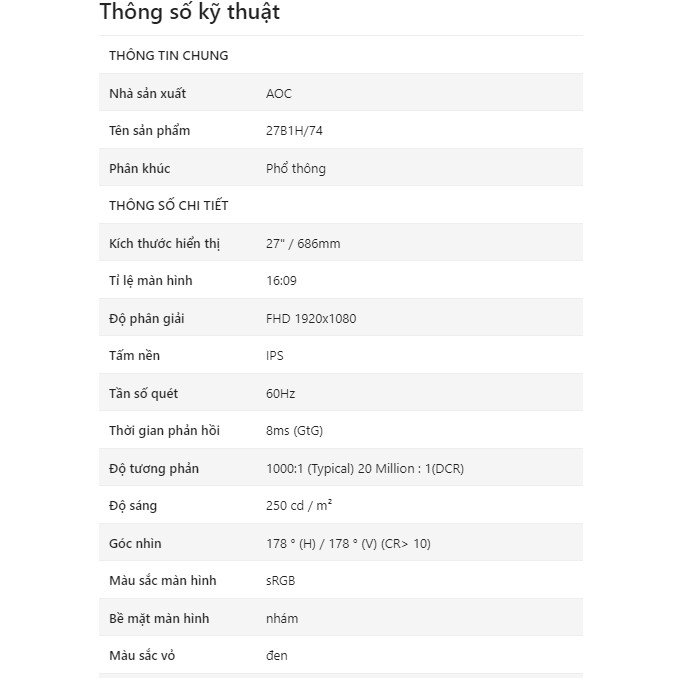The width and height of the screenshot is (681, 681).
Task: Click the display size value "27" / 686mm"
Action: 303,243
